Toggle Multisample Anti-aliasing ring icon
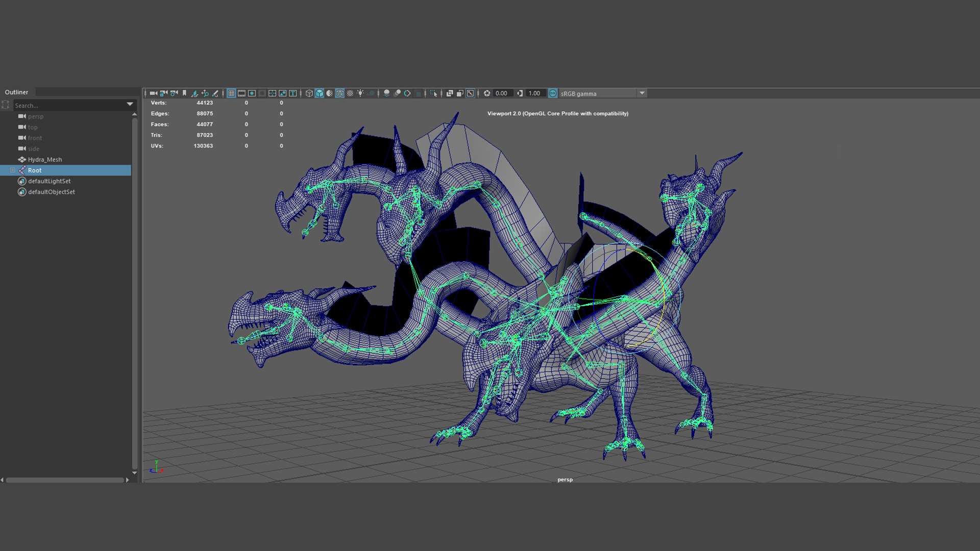 (407, 93)
